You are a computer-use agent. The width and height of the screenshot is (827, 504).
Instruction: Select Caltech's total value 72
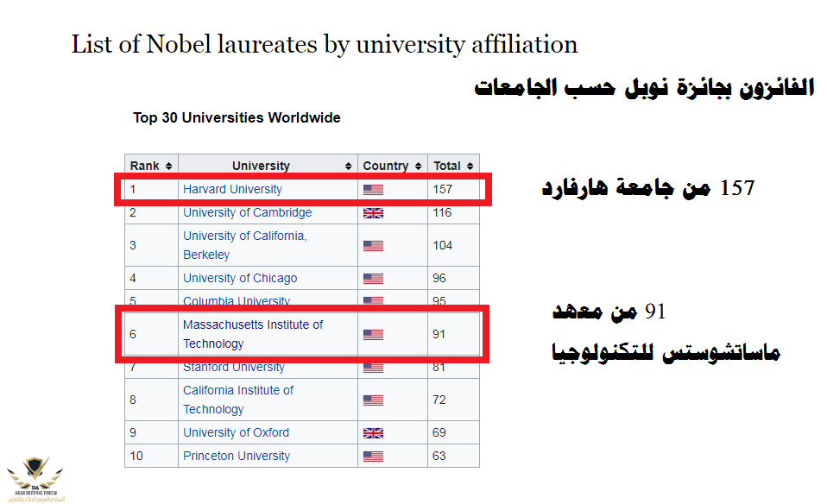point(439,400)
